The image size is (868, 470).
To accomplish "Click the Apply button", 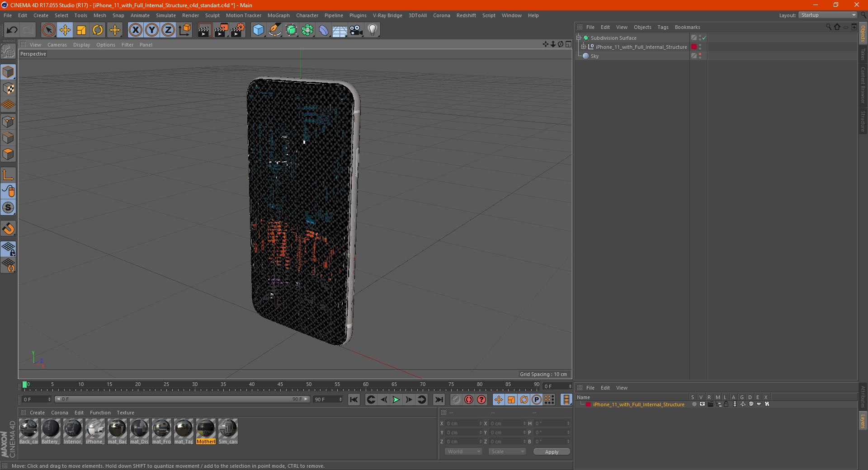I will pos(552,452).
